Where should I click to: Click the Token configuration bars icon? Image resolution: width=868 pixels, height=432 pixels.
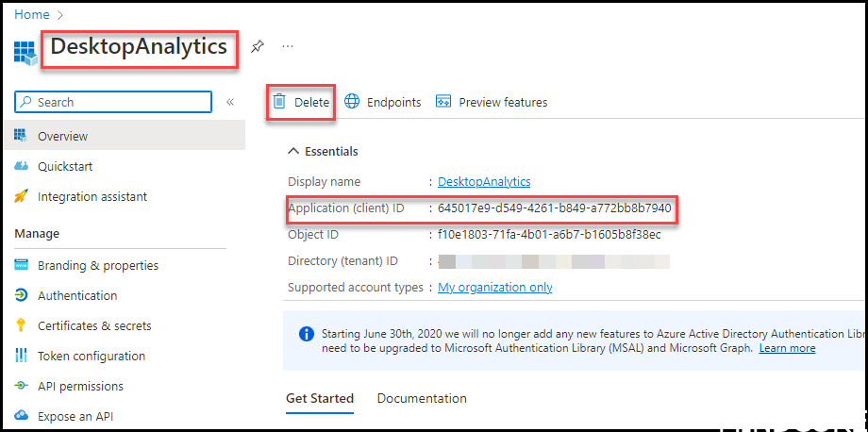point(21,355)
